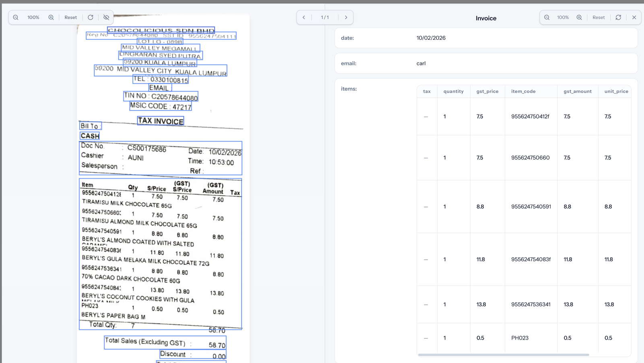Screen dimensions: 644x363
Task: Zoom out on the Invoice panel
Action: (x=547, y=17)
